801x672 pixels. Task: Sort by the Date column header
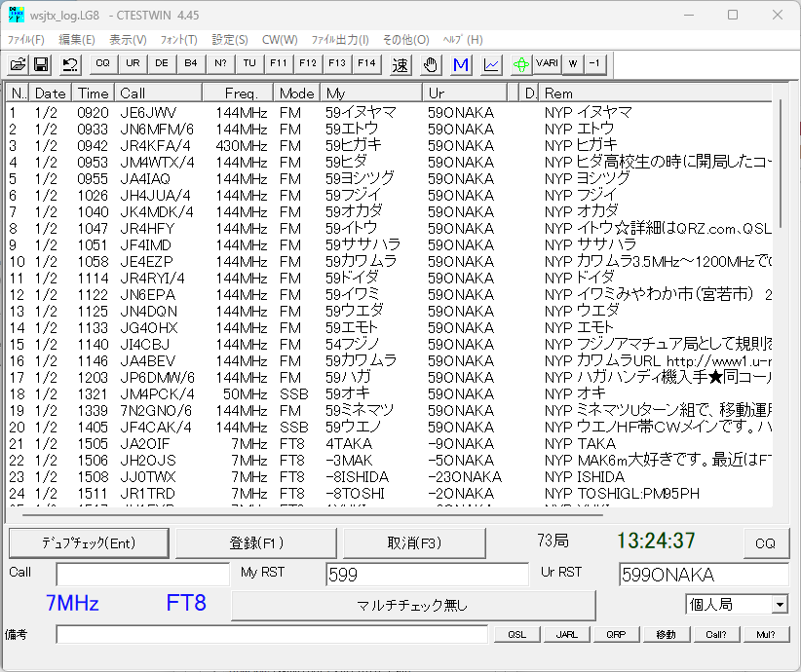click(x=50, y=93)
